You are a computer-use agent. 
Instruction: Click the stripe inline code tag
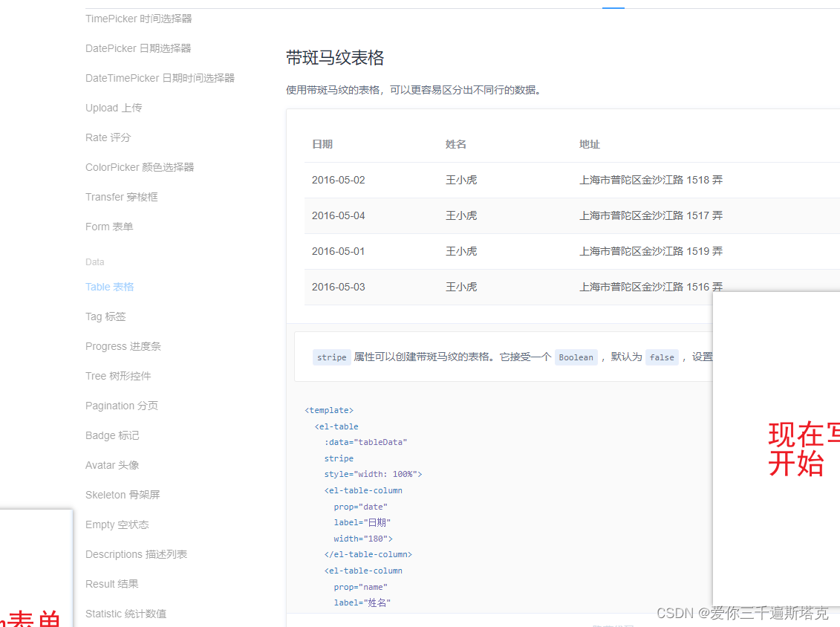click(x=331, y=357)
